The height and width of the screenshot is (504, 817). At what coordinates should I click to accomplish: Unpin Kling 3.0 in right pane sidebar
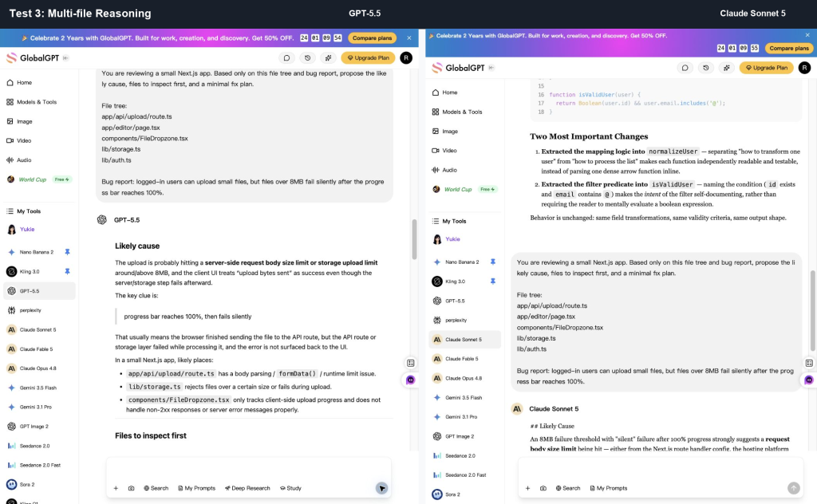tap(492, 282)
